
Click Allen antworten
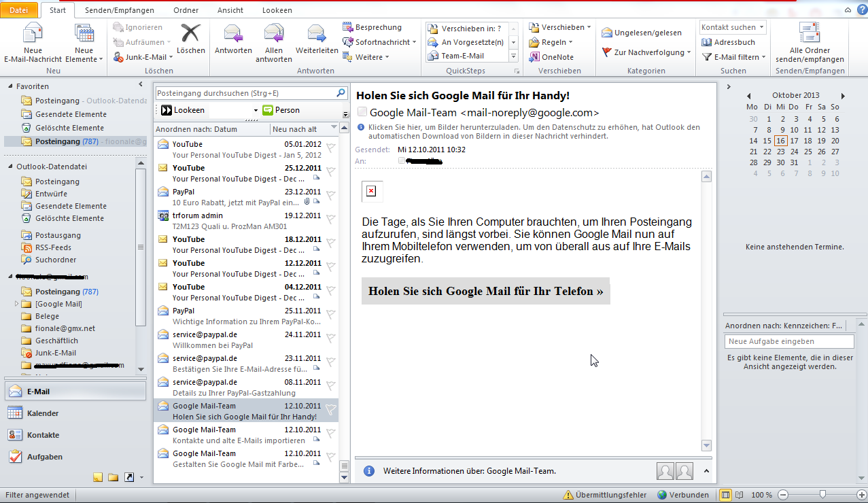pyautogui.click(x=273, y=42)
